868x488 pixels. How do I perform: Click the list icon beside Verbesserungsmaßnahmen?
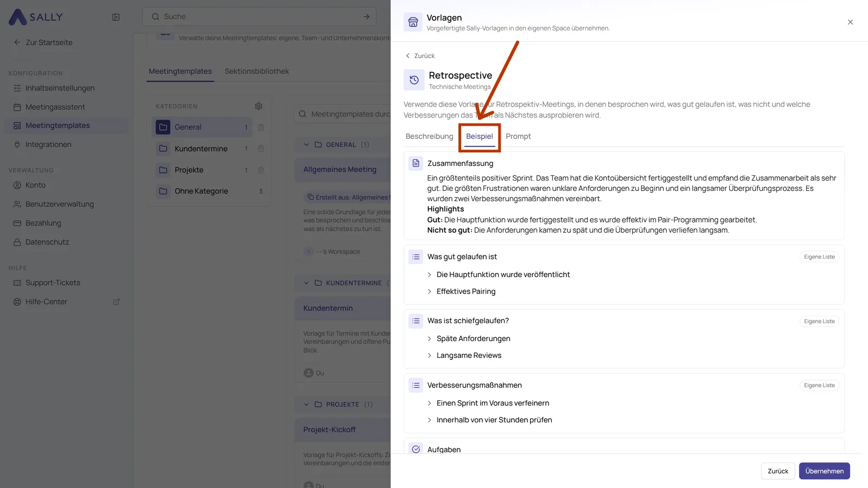(416, 385)
